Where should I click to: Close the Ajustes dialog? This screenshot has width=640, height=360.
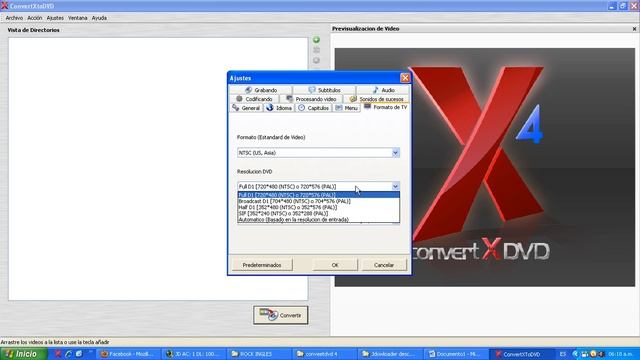[x=405, y=78]
